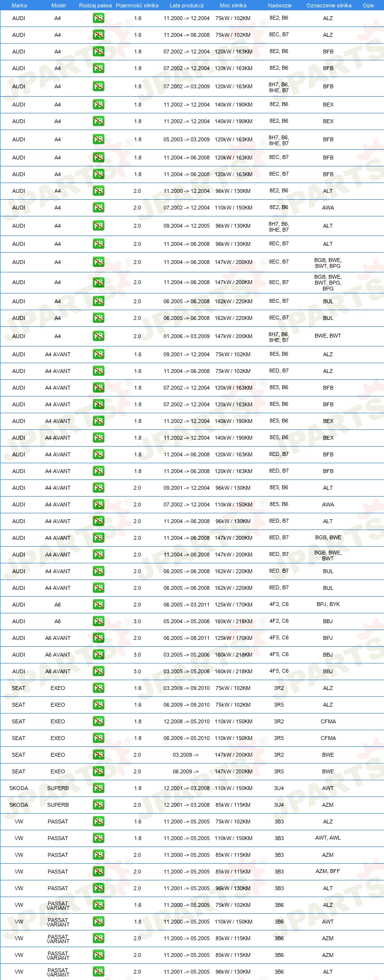The height and width of the screenshot is (980, 384).
Task: Click 'PASSAT VARIANT' in the 1.8 AWT row
Action: tap(58, 922)
